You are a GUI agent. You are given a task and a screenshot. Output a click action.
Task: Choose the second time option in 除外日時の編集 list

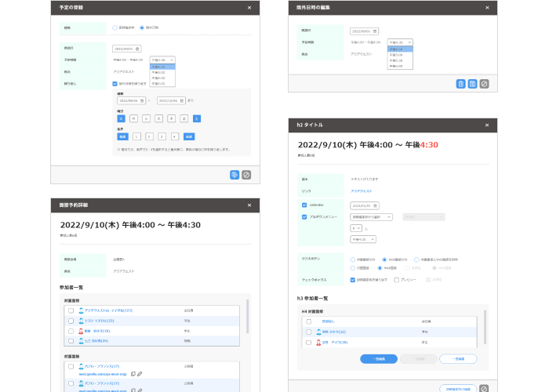400,54
